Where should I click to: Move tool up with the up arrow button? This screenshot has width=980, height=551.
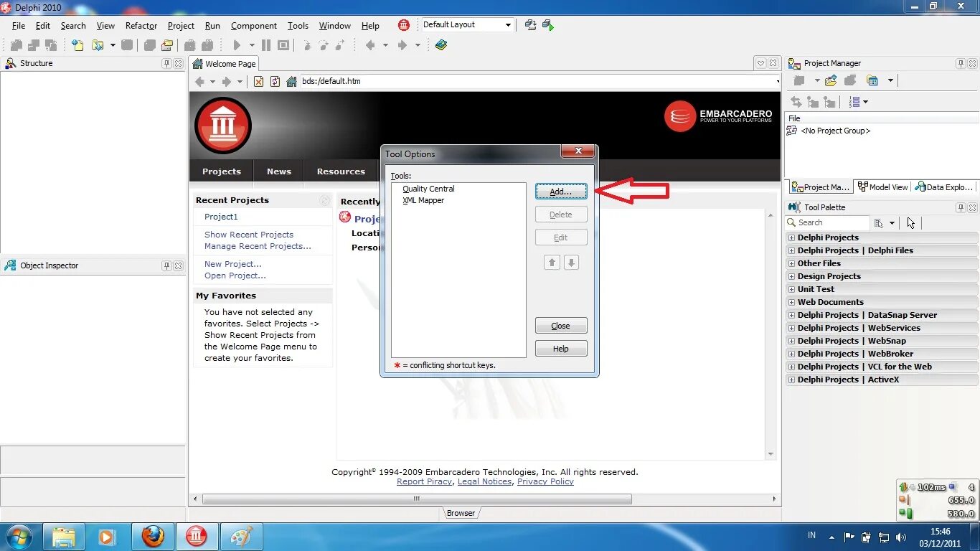[552, 263]
